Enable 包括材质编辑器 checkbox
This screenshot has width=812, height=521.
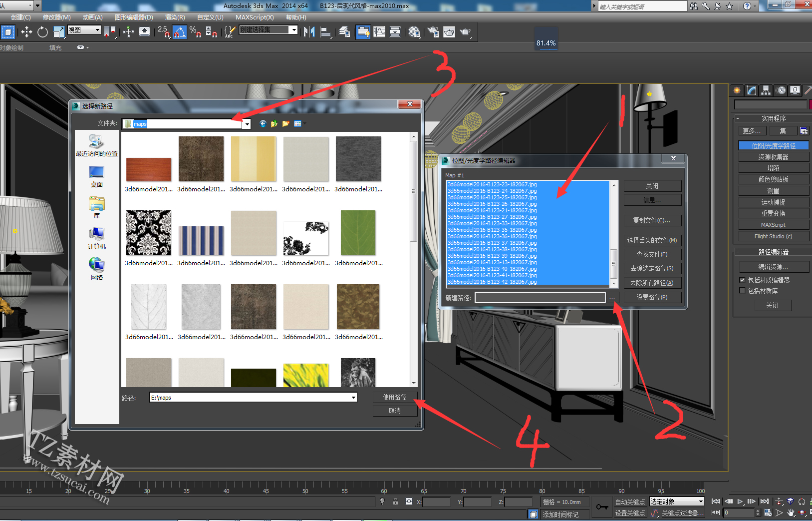[x=742, y=280]
